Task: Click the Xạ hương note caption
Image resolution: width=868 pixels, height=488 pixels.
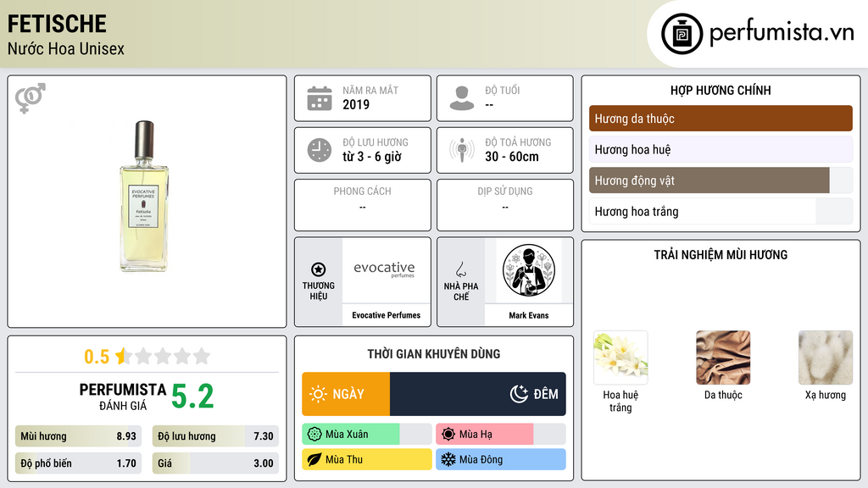Action: (x=826, y=395)
